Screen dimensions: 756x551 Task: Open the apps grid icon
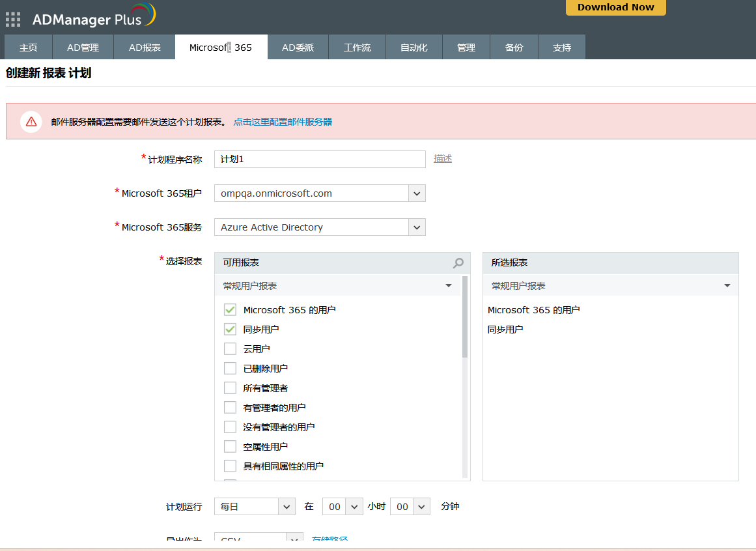click(x=13, y=20)
